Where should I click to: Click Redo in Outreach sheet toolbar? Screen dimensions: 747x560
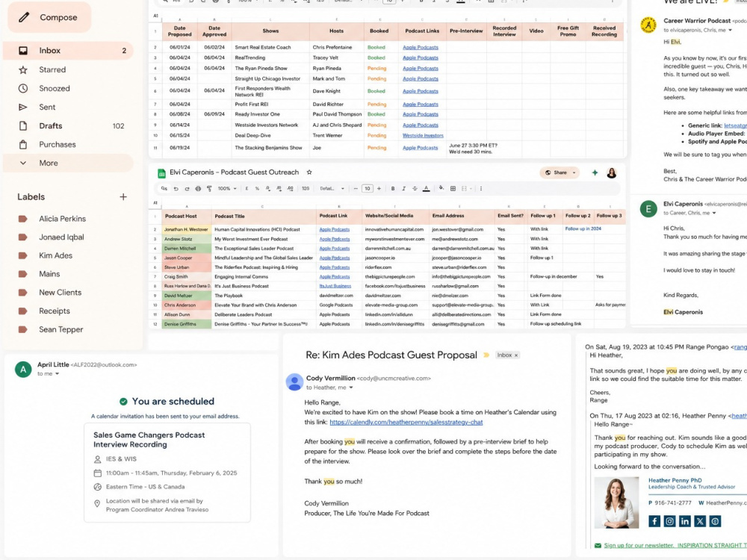[x=187, y=189]
